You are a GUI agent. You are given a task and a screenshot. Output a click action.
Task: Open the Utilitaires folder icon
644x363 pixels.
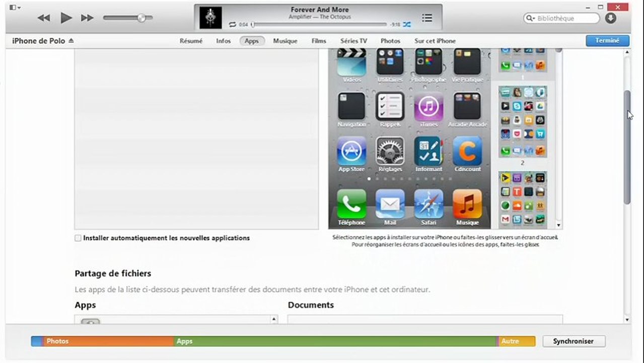point(390,62)
